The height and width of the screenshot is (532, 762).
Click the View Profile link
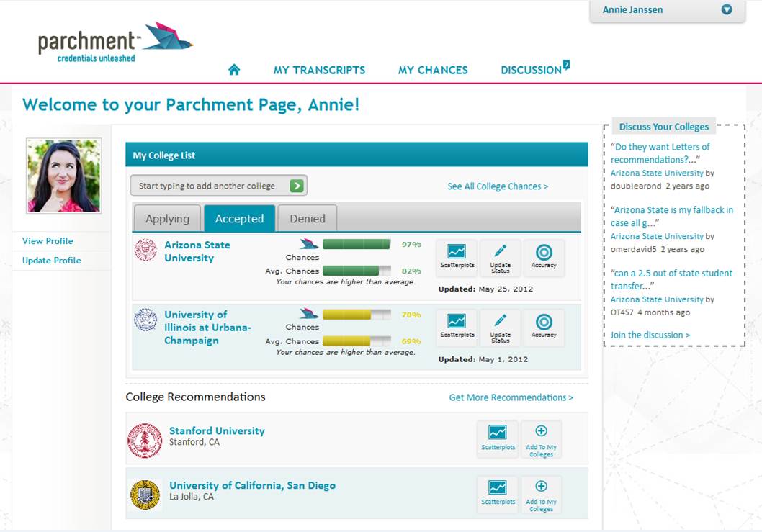click(48, 241)
